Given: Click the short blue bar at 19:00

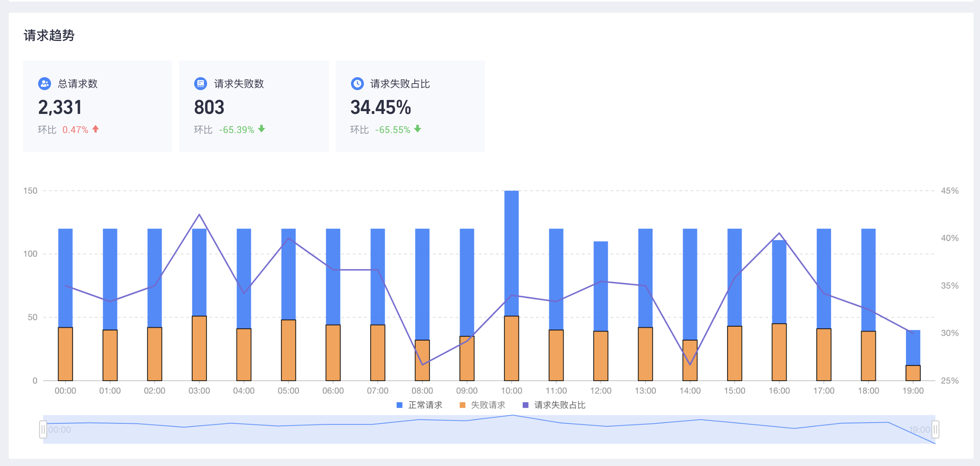Looking at the screenshot, I should [x=913, y=348].
